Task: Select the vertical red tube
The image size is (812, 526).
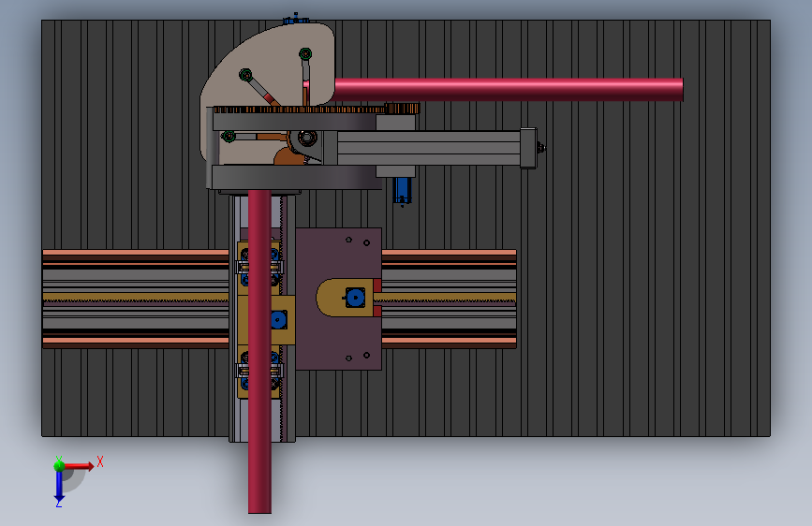Action: pyautogui.click(x=259, y=352)
